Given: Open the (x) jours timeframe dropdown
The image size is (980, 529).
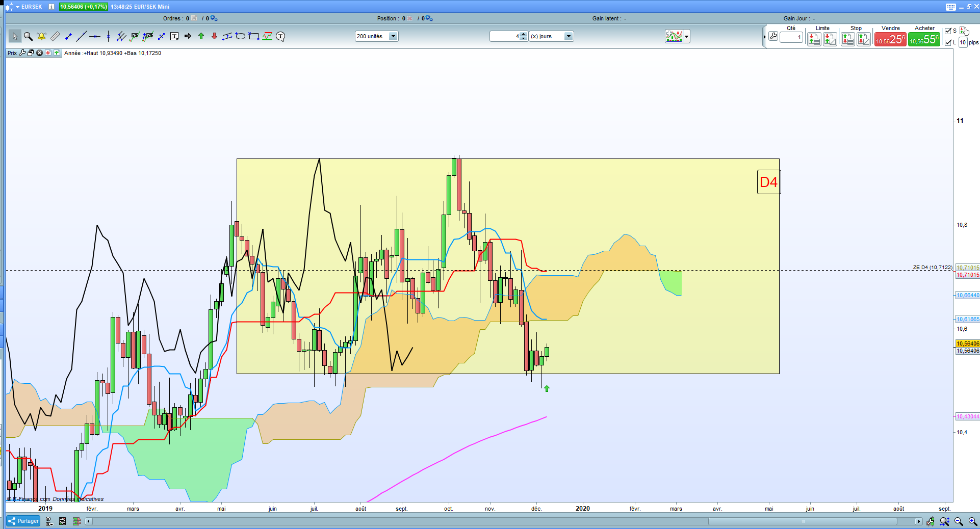Looking at the screenshot, I should click(x=569, y=36).
